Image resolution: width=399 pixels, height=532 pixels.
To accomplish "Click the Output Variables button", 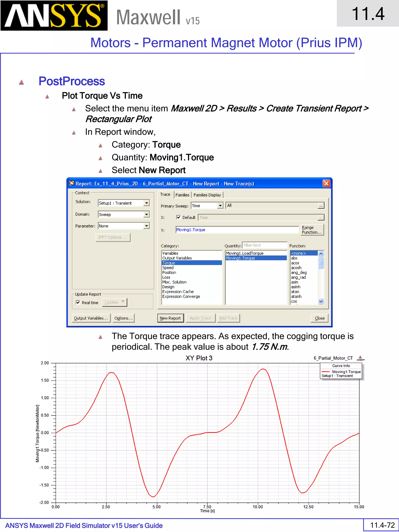I will [x=91, y=318].
